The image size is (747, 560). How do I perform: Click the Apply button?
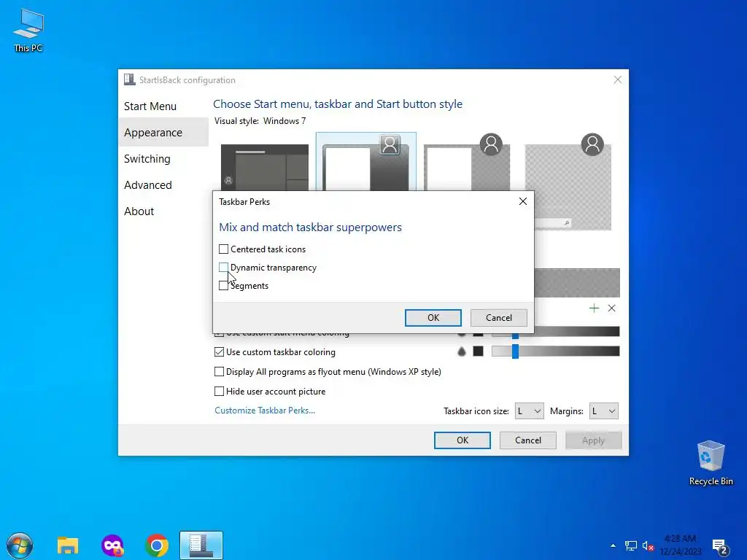593,440
